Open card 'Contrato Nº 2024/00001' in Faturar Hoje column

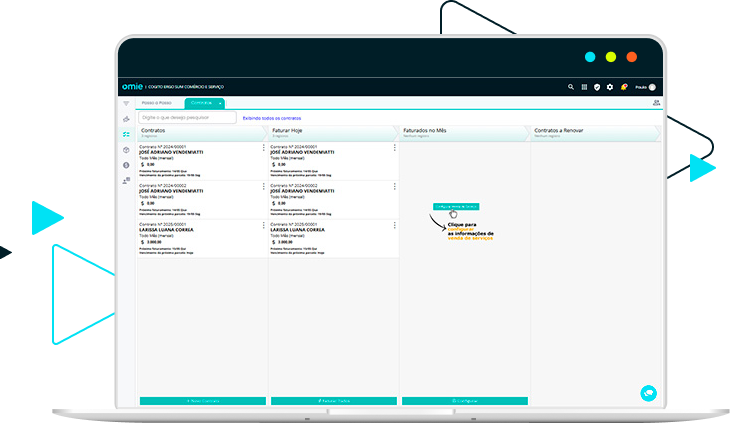tap(333, 161)
